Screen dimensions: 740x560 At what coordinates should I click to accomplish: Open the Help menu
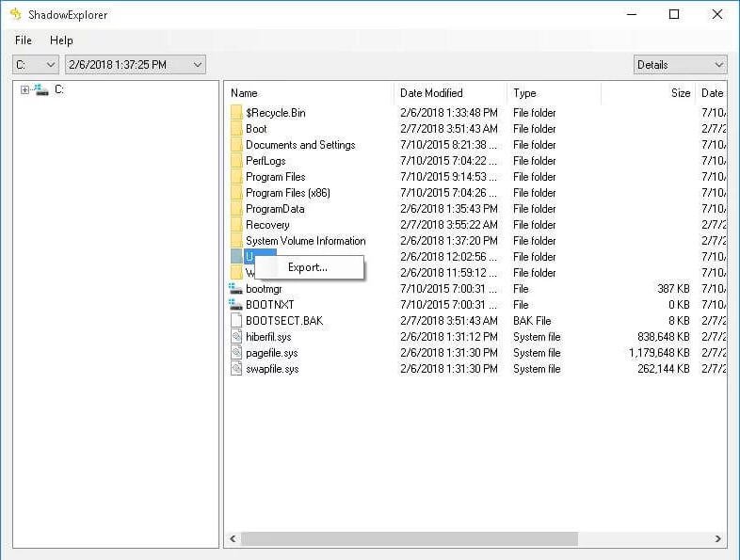pyautogui.click(x=61, y=40)
